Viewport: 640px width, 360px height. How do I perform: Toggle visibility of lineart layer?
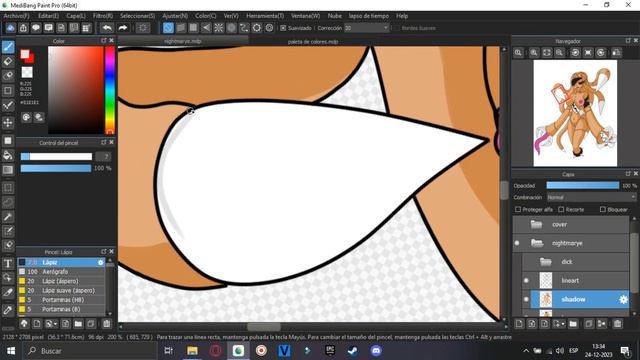coord(526,280)
